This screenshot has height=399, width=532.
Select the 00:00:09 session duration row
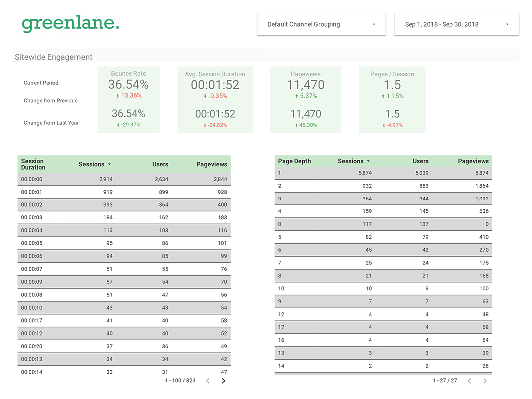[x=124, y=282]
